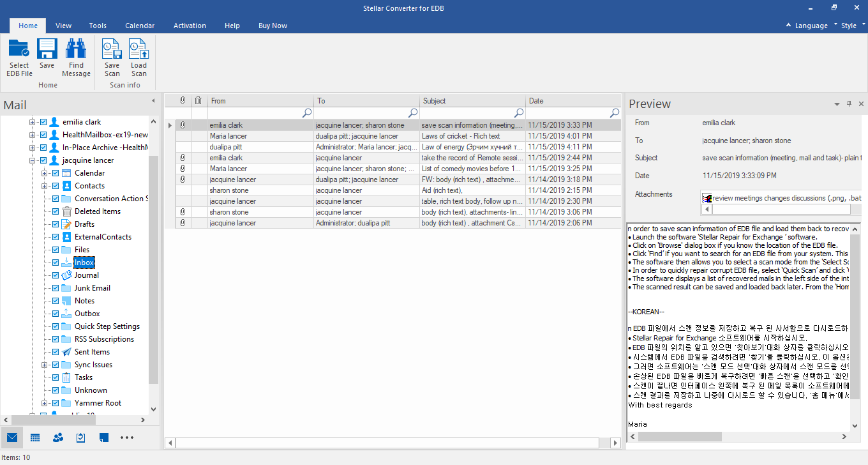Screen dimensions: 868x465
Task: Expand the emilia clark mailbox node
Action: click(x=32, y=122)
